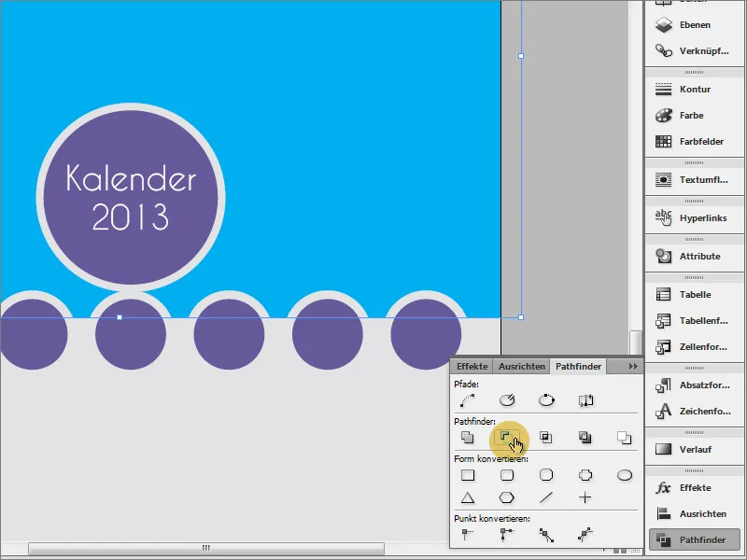The height and width of the screenshot is (560, 747).
Task: Open the Kontur panel
Action: [694, 89]
